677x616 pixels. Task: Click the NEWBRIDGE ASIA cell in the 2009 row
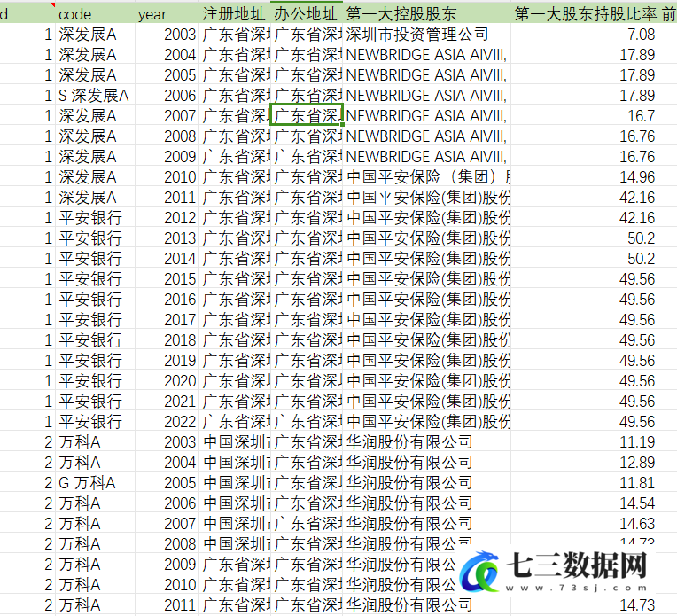(426, 156)
